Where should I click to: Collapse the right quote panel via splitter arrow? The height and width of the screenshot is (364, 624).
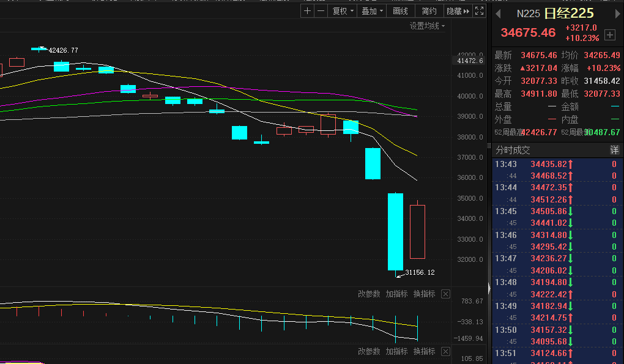[489, 288]
